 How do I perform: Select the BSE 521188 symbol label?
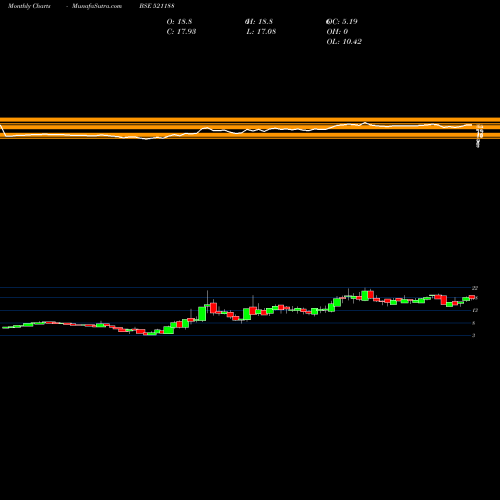(157, 6)
